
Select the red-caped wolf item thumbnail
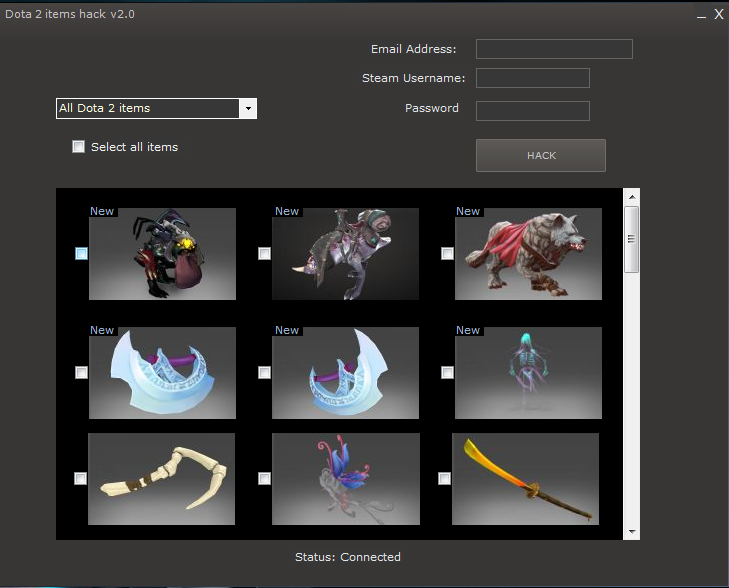528,254
